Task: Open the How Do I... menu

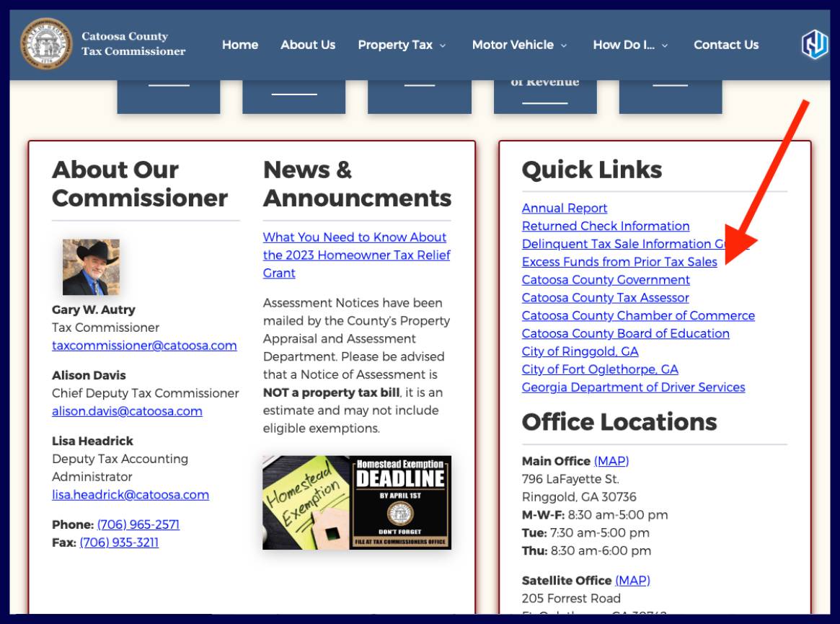Action: pyautogui.click(x=630, y=45)
